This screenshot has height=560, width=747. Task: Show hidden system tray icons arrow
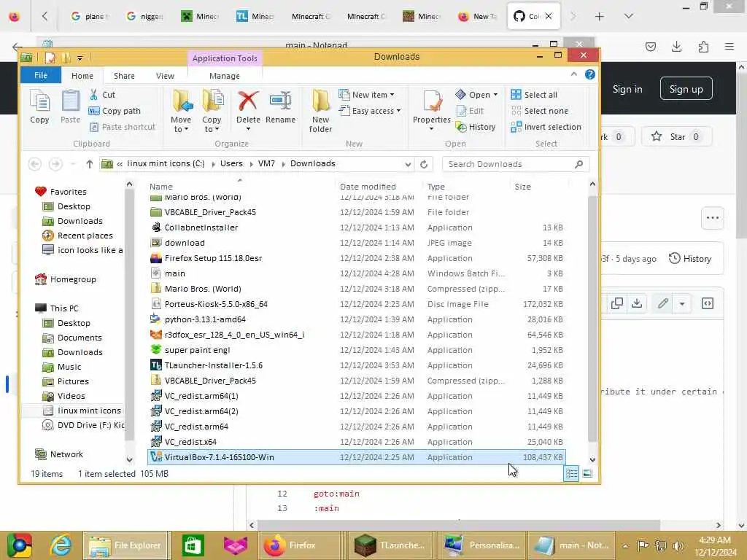pyautogui.click(x=625, y=545)
